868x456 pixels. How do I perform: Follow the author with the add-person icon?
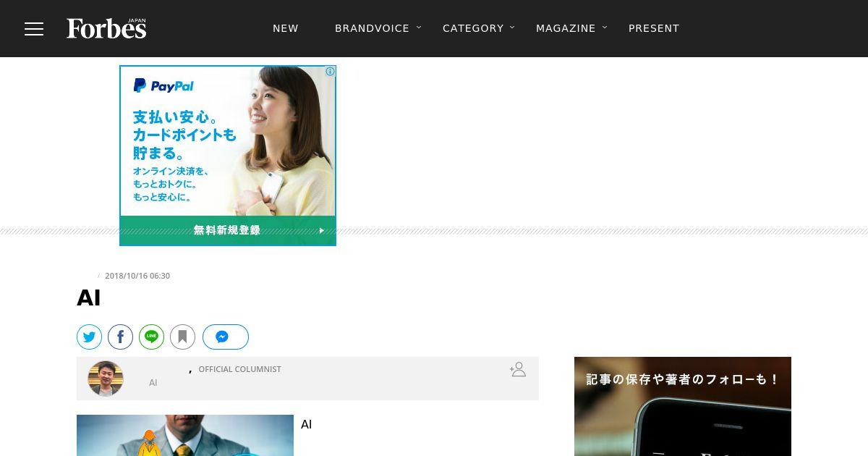(x=518, y=369)
